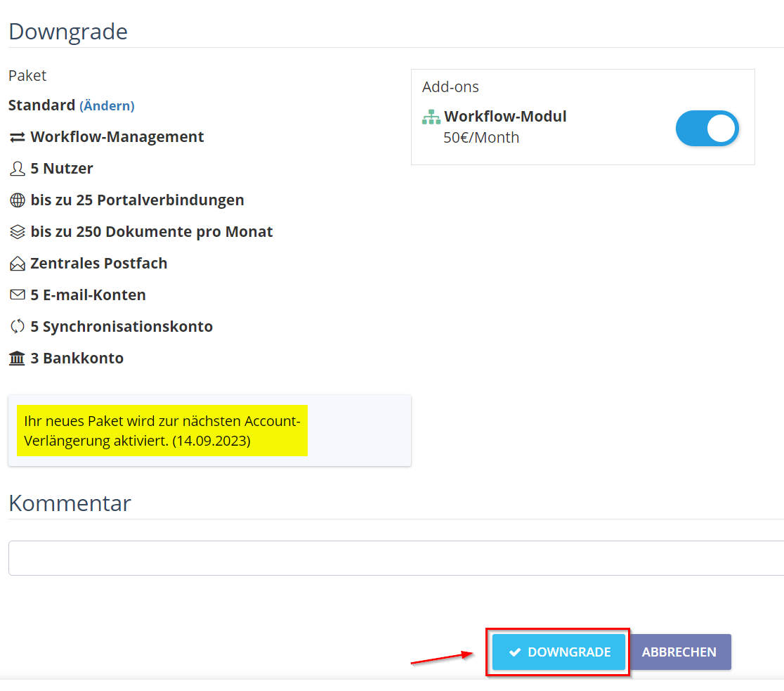Click the green Workflow-Modul hierarchy icon
This screenshot has width=784, height=691.
pyautogui.click(x=431, y=117)
